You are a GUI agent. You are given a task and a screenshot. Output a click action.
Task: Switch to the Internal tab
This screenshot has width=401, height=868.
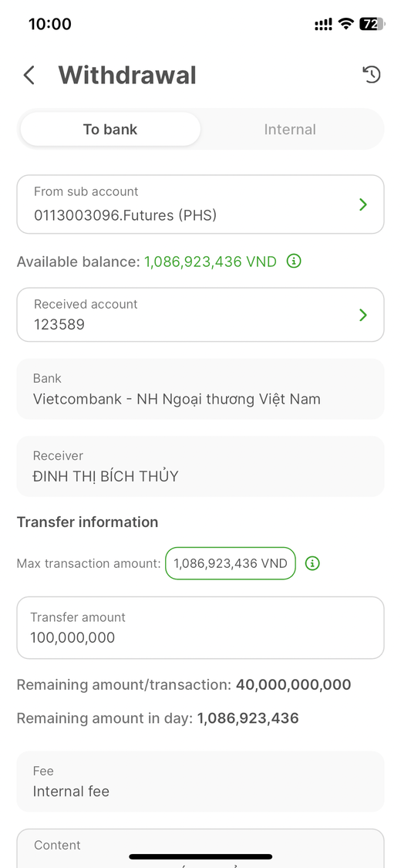(x=290, y=130)
